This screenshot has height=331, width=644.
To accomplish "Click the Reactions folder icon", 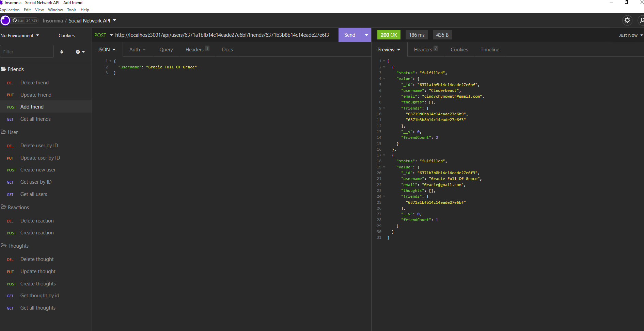I will pos(4,207).
